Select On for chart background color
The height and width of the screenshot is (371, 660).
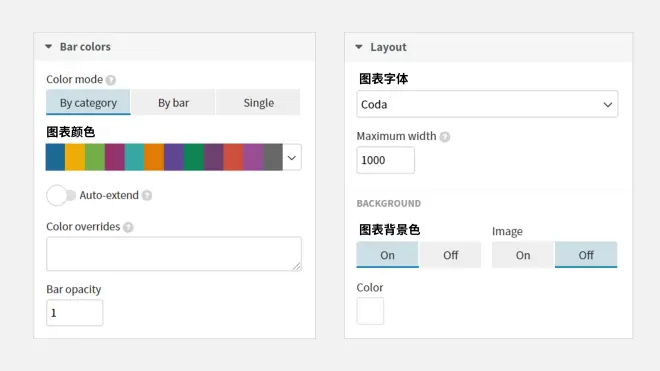click(387, 255)
